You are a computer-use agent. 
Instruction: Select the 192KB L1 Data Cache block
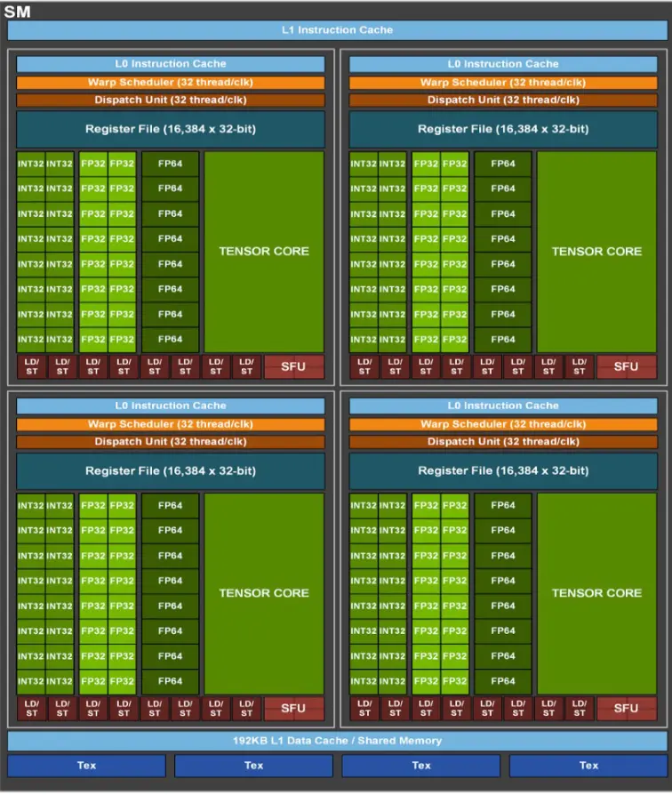point(336,741)
